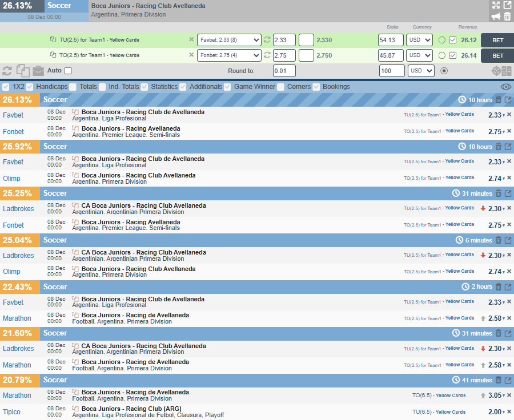Copy the Tipico event name Boca Juniors - Racing Club (ARG)
514x420 pixels.
[x=75, y=409]
